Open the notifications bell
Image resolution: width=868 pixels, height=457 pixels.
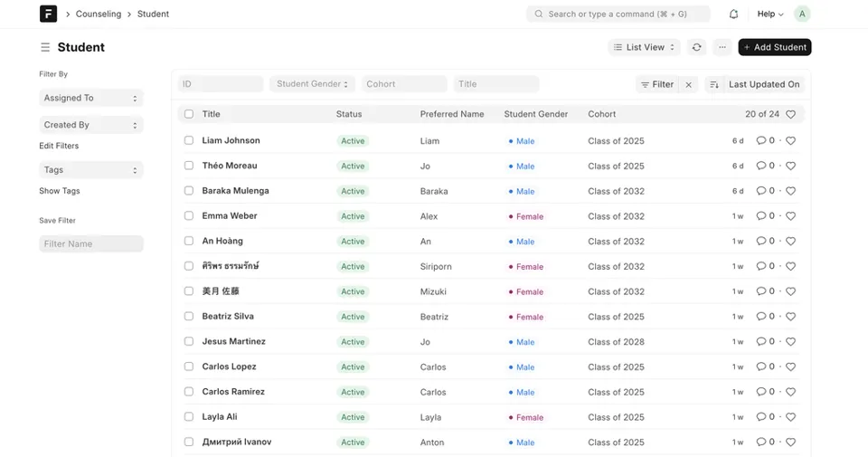pyautogui.click(x=733, y=14)
